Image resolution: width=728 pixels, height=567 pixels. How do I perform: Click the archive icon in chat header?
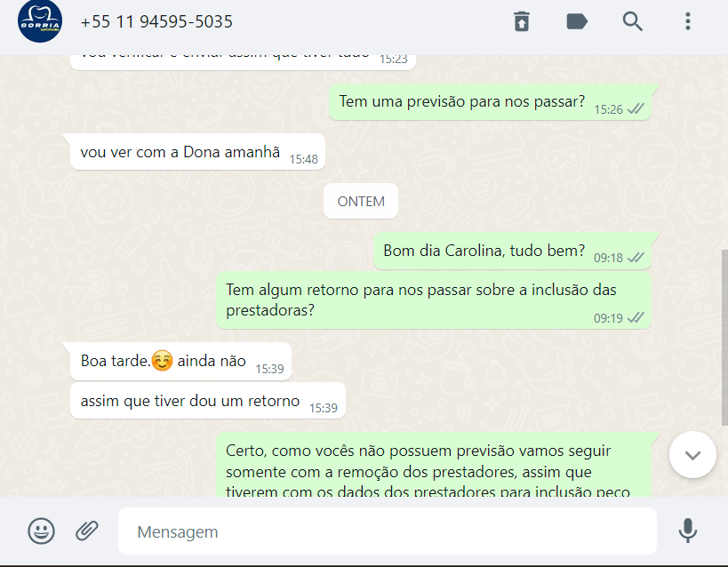tap(522, 21)
